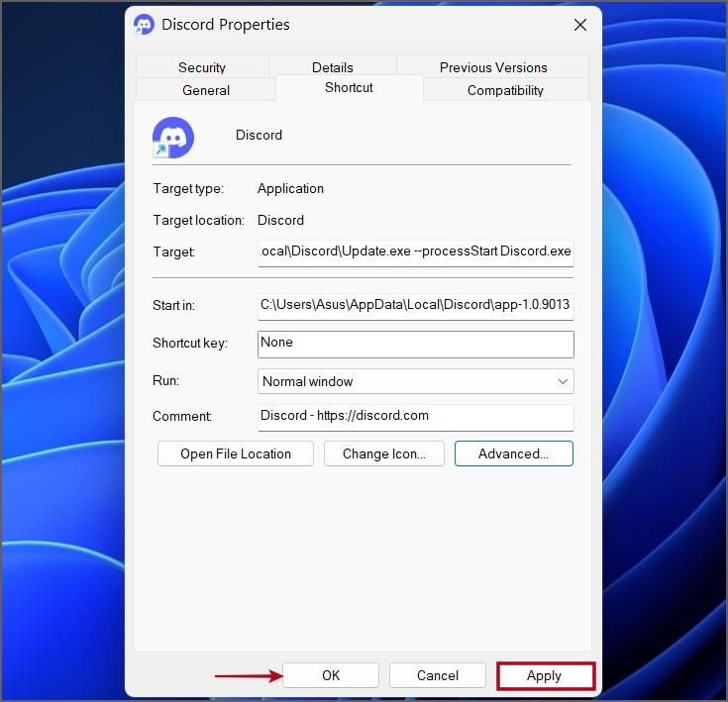Click the Discord icon in title bar
728x702 pixels.
144,25
